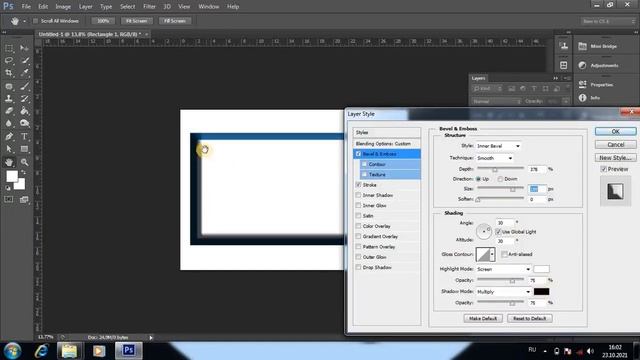Open the Technique dropdown

tap(495, 158)
